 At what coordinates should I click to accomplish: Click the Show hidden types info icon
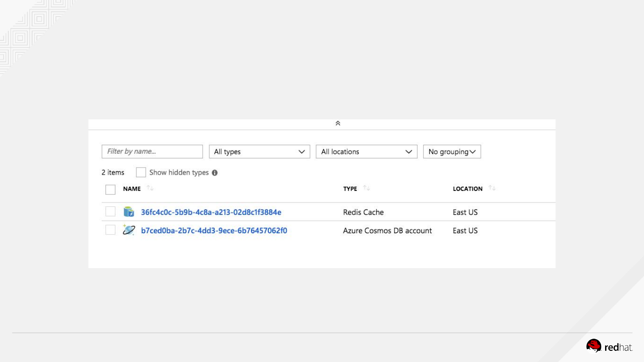tap(215, 173)
